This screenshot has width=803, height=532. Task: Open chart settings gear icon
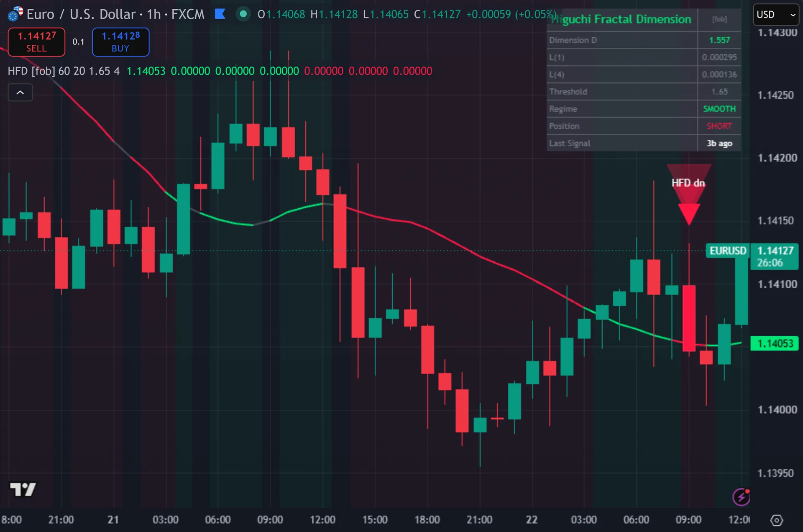click(776, 520)
